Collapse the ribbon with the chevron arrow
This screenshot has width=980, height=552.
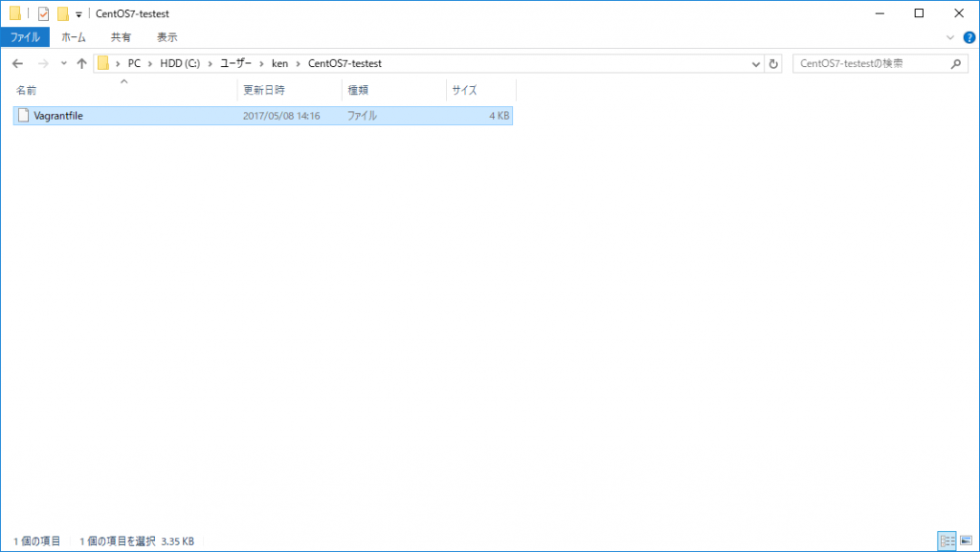tap(950, 36)
